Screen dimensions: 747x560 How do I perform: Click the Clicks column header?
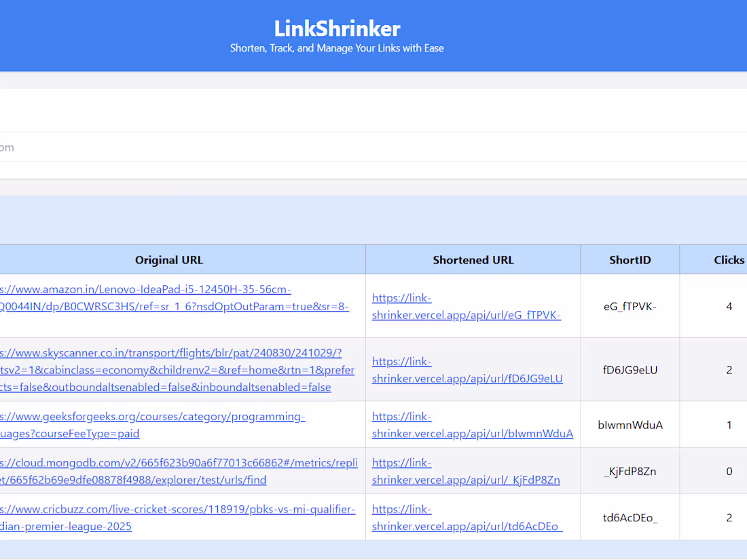tap(729, 259)
